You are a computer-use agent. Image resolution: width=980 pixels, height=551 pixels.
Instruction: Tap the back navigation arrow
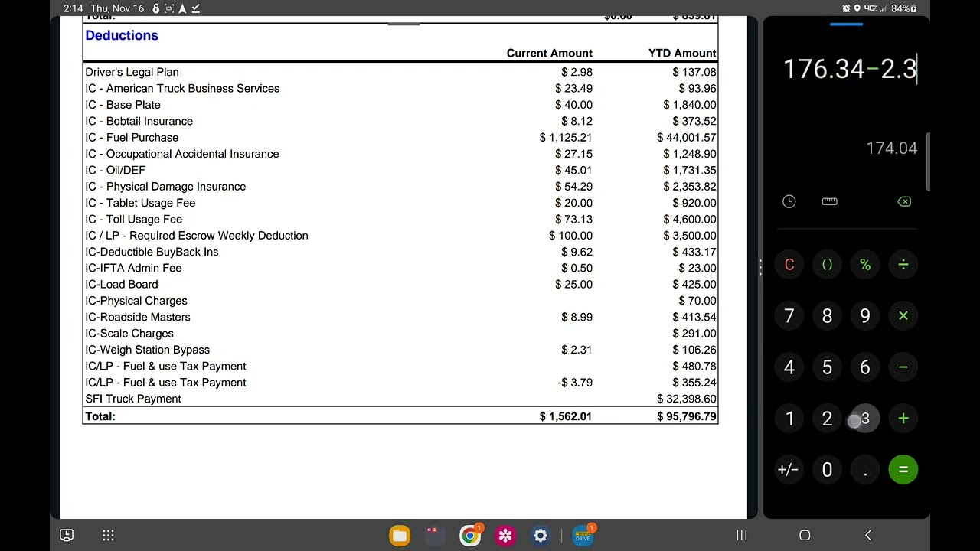click(868, 536)
